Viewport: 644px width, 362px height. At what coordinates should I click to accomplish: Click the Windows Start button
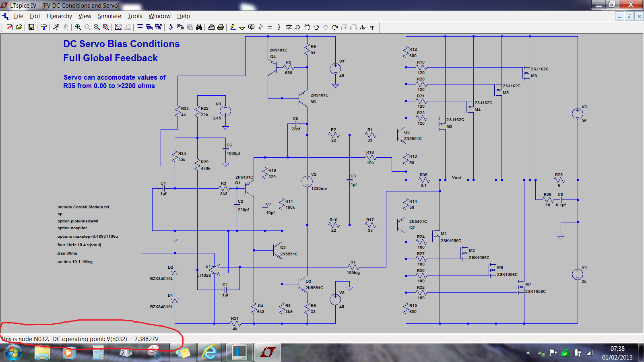(x=13, y=353)
